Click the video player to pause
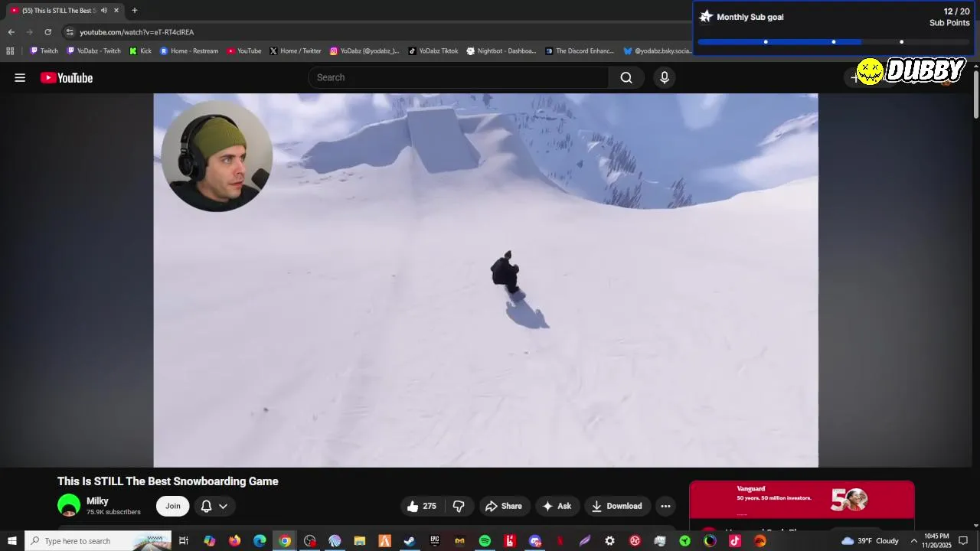This screenshot has height=551, width=980. pyautogui.click(x=485, y=280)
